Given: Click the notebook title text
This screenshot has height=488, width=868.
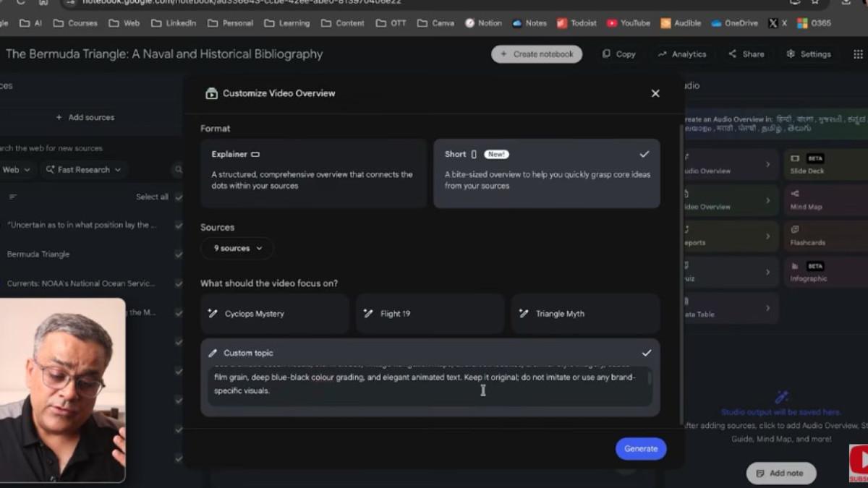Looking at the screenshot, I should tap(164, 54).
